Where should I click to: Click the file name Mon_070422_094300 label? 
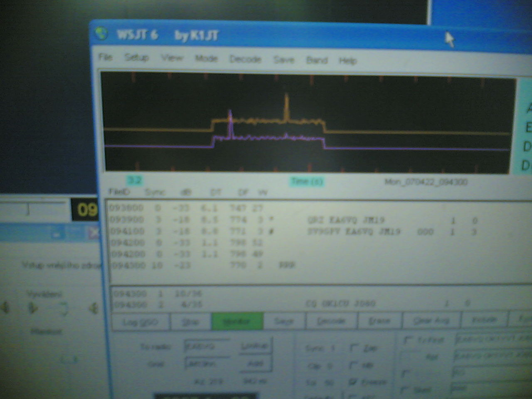(426, 182)
